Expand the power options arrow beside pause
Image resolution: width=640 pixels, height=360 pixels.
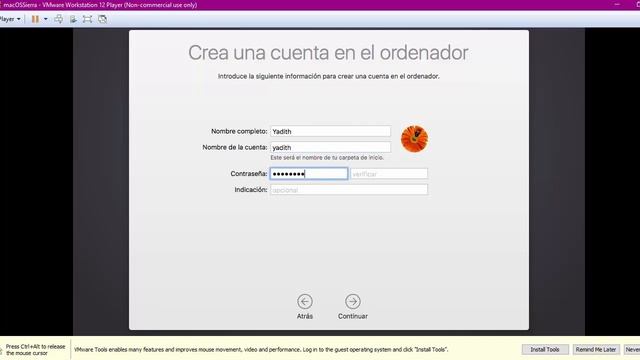(45, 19)
